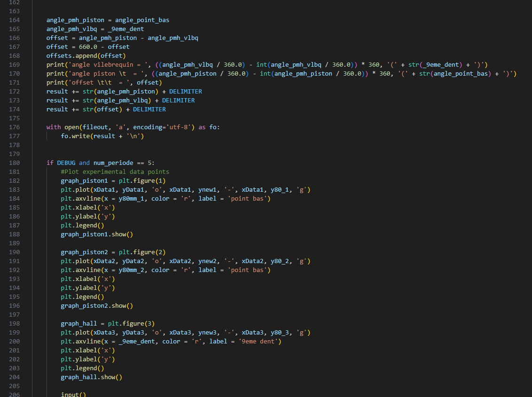Click line number 198 in the gutter
The height and width of the screenshot is (397, 532).
click(14, 324)
